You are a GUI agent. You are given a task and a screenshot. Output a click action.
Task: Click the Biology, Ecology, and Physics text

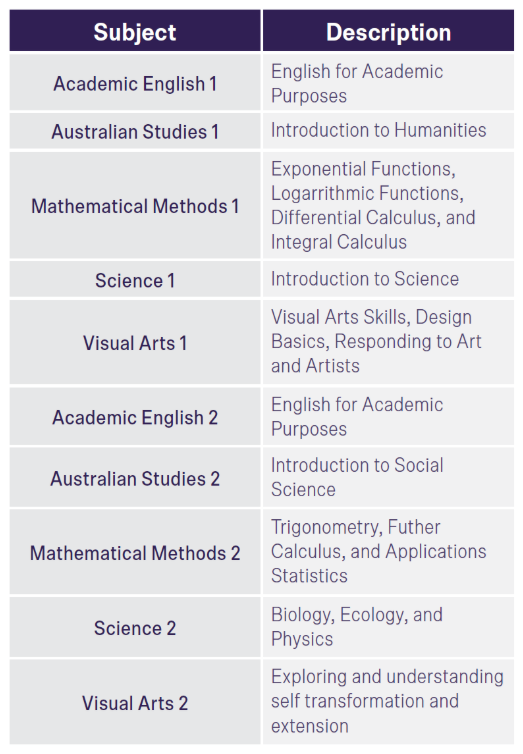pos(357,627)
